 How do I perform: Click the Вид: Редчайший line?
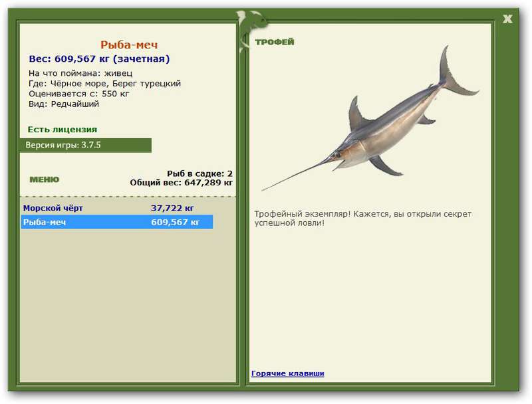point(64,104)
